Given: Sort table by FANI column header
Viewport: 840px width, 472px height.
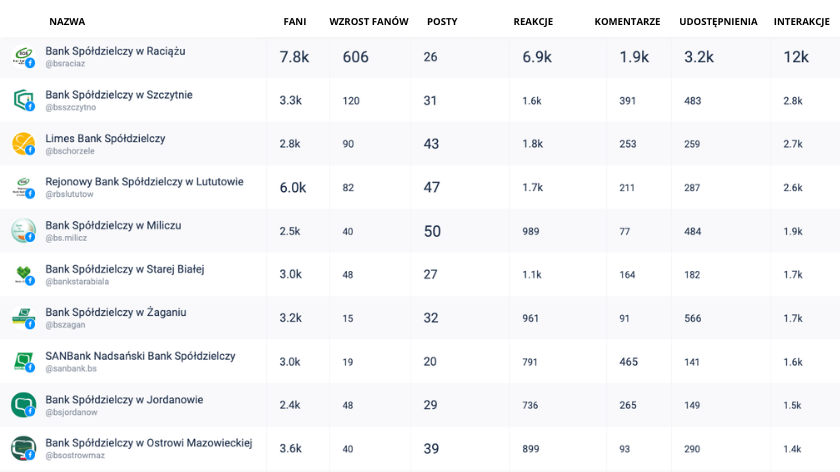Looking at the screenshot, I should 295,21.
